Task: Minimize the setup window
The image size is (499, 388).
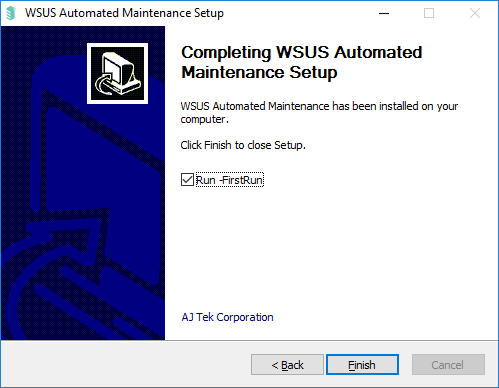Action: pos(384,13)
